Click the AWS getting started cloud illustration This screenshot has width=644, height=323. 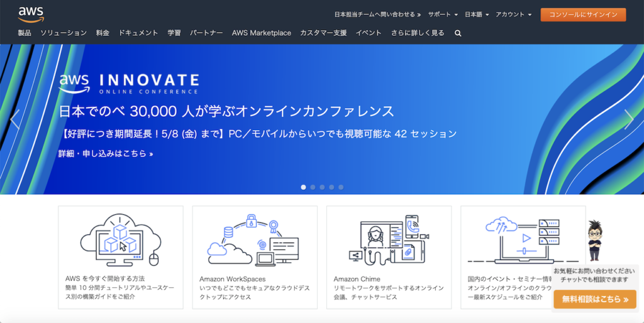[x=120, y=240]
